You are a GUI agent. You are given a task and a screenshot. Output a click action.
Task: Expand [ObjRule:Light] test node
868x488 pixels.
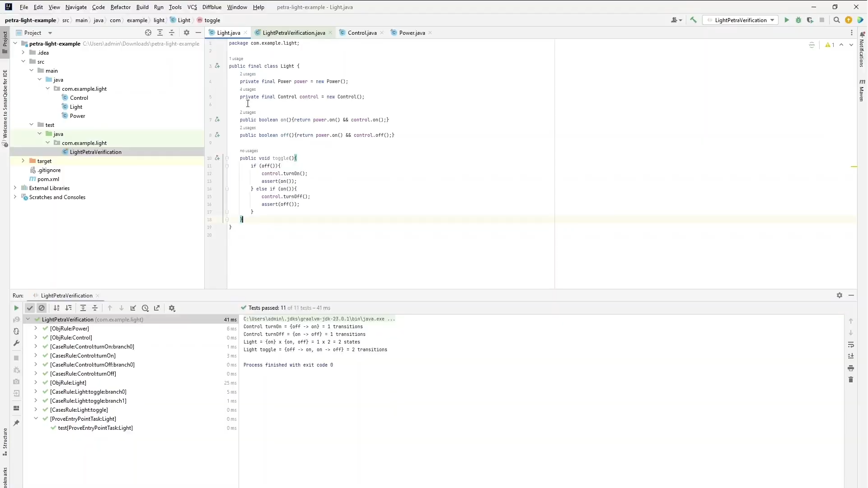tap(36, 383)
